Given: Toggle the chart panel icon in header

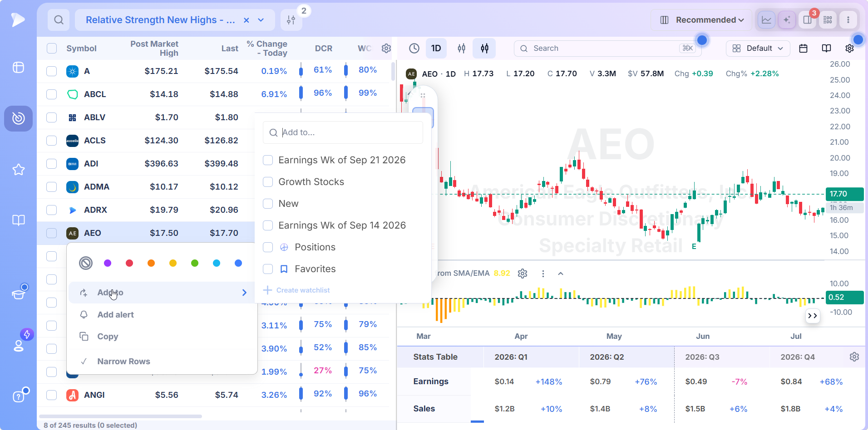Looking at the screenshot, I should coord(766,20).
